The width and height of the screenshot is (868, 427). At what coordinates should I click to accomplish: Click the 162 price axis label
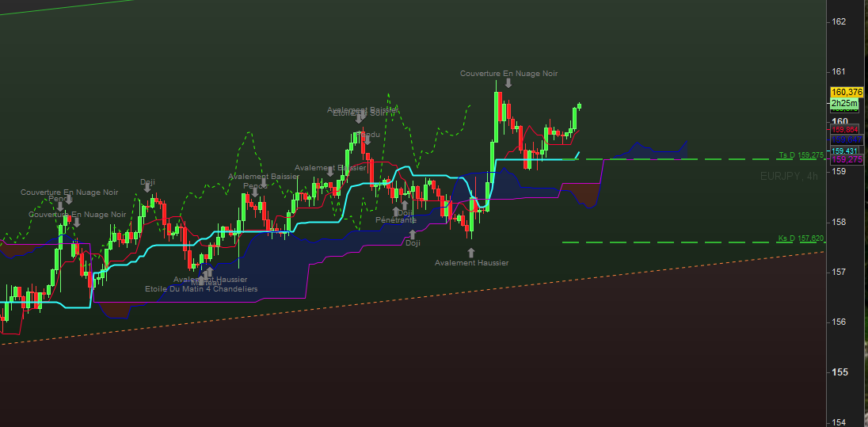(839, 21)
